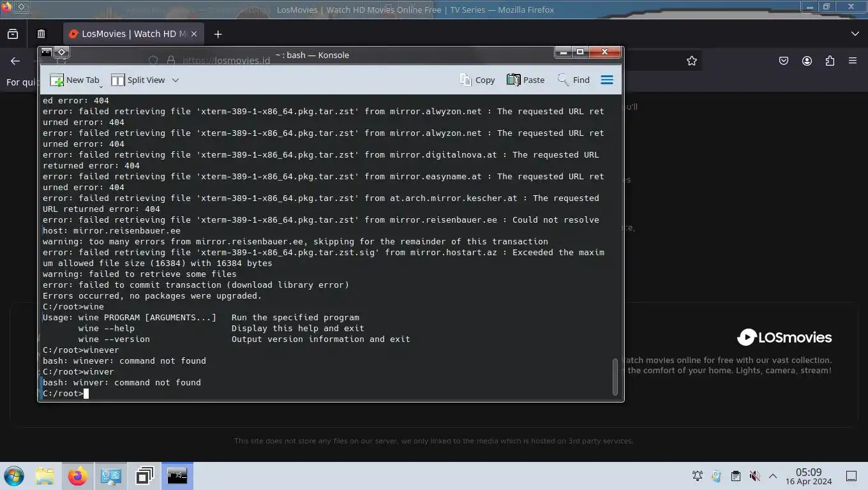Image resolution: width=868 pixels, height=490 pixels.
Task: Toggle muted volume tray icon
Action: pos(754,476)
